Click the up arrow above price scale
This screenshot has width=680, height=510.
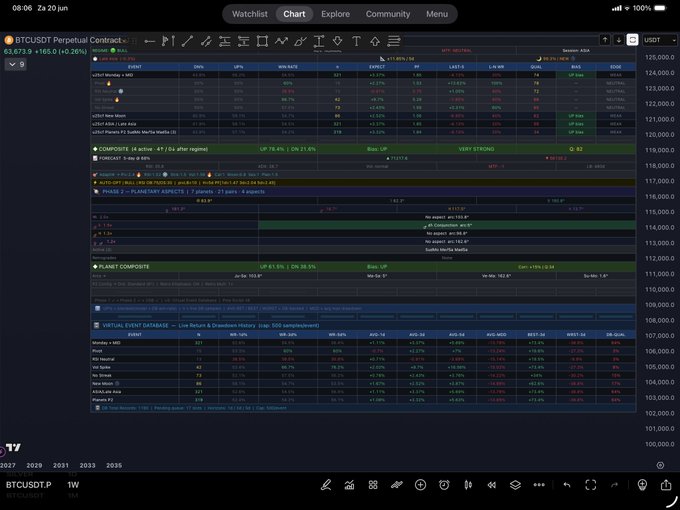(605, 40)
